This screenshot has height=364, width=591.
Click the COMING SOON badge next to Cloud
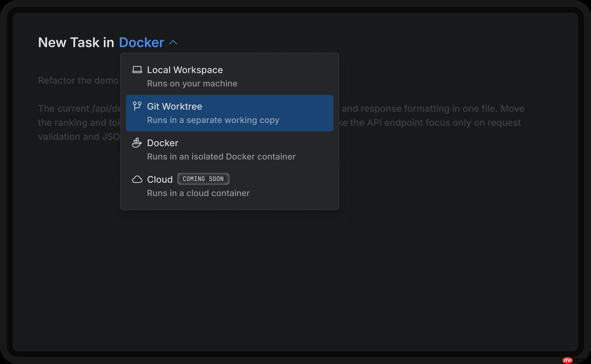pyautogui.click(x=203, y=178)
